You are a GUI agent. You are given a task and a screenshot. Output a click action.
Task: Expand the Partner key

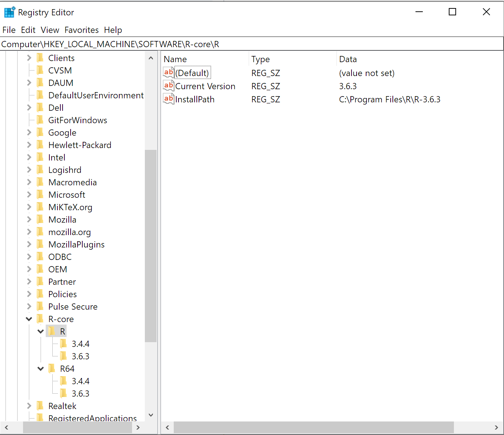coord(29,281)
